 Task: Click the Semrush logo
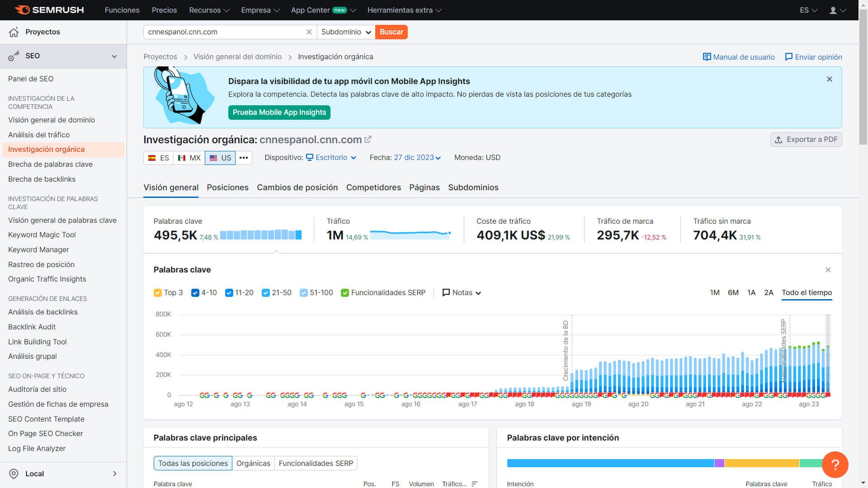click(x=49, y=10)
